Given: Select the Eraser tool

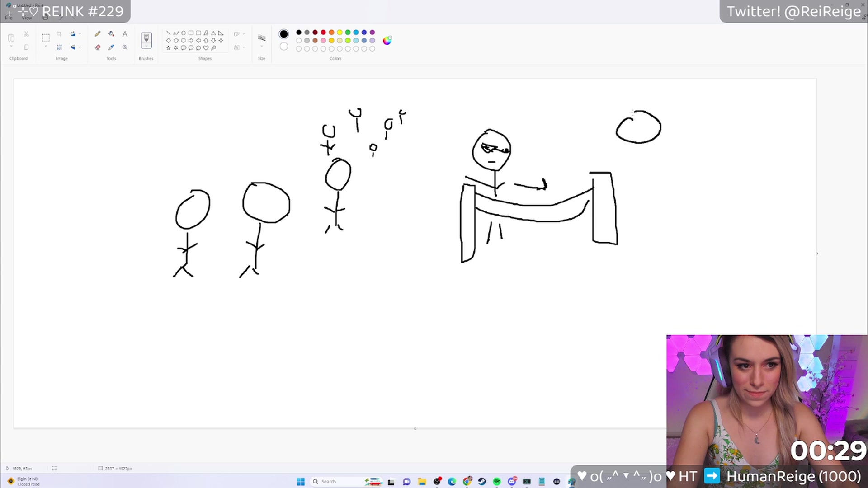Looking at the screenshot, I should click(98, 47).
